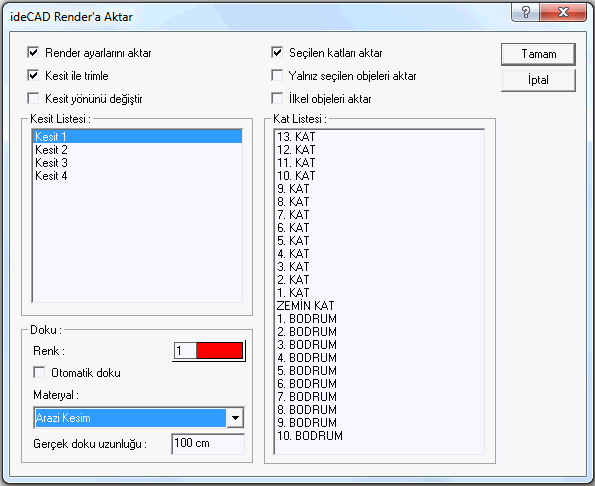Toggle Seçilen katları aktar checkbox
This screenshot has width=595, height=486.
(x=277, y=52)
